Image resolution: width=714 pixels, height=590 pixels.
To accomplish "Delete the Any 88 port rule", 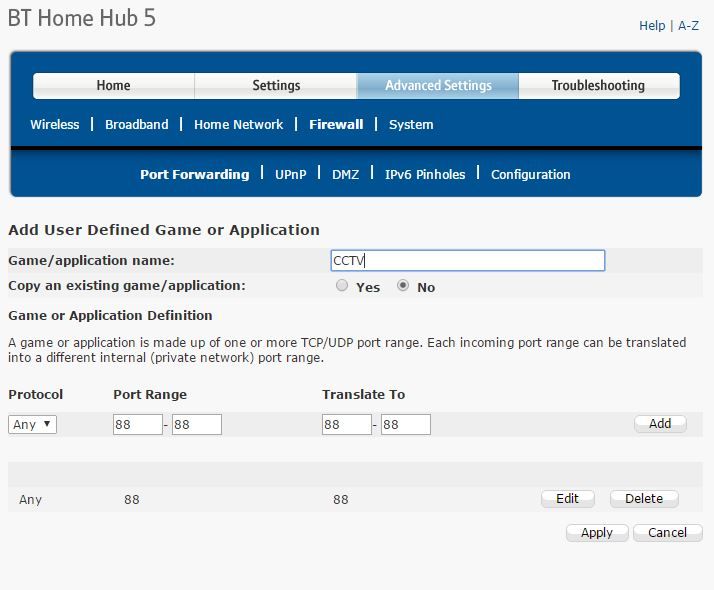I will 644,499.
